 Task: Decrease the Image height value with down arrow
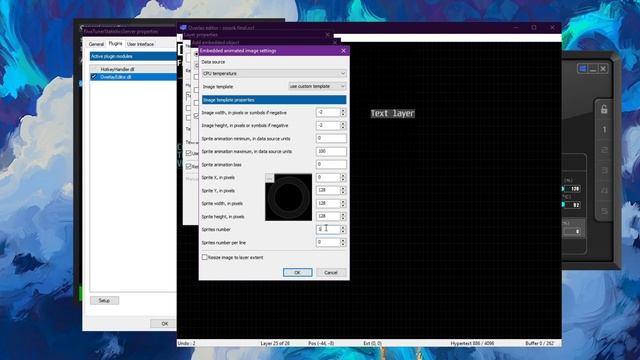click(343, 128)
